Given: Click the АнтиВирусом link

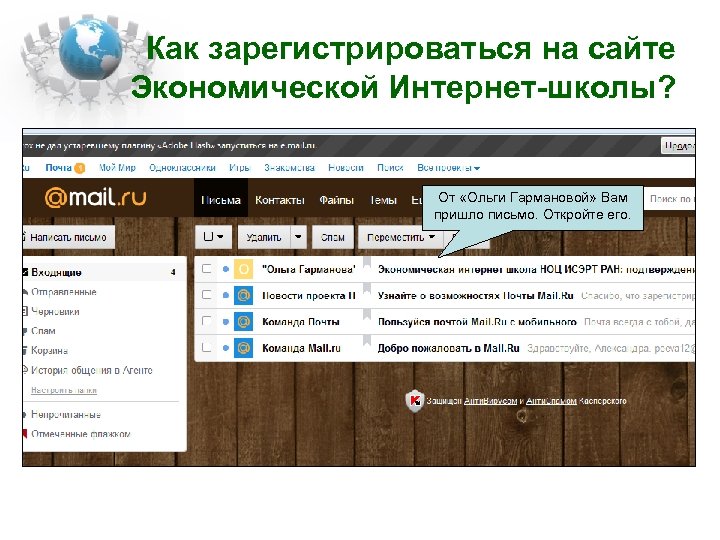Looking at the screenshot, I should point(490,401).
